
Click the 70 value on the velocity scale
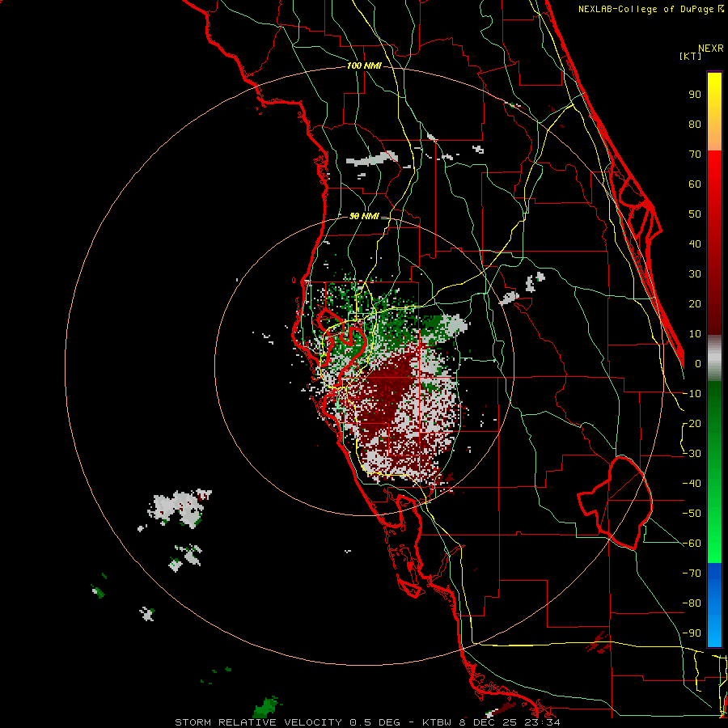(x=695, y=154)
